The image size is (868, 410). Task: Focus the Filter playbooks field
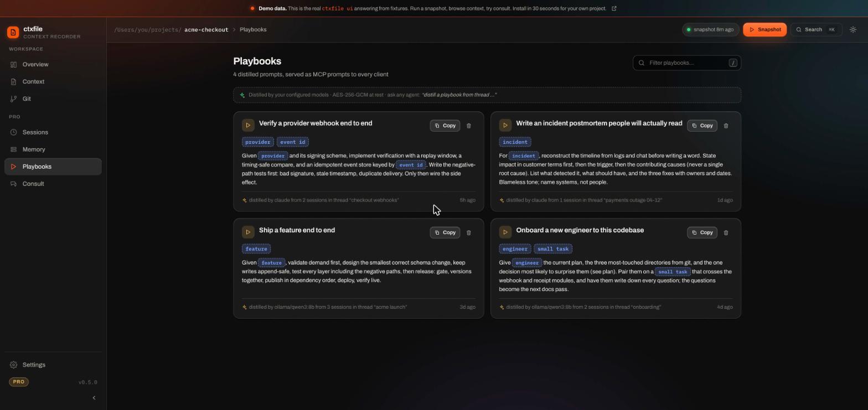click(686, 63)
